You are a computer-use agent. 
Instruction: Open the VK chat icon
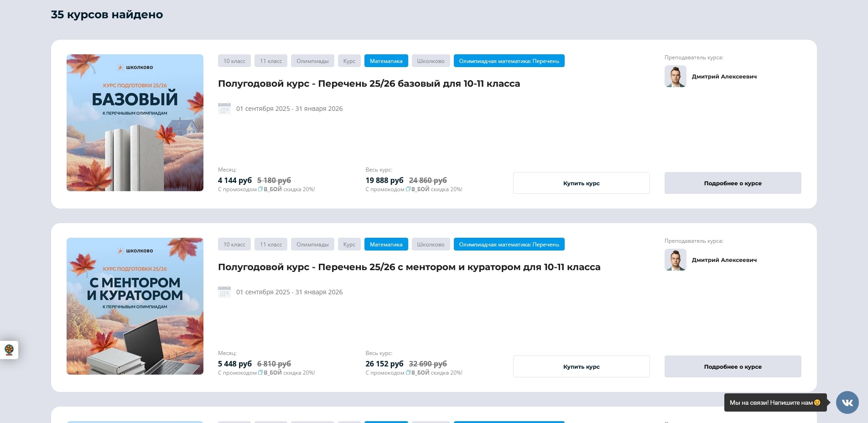click(847, 402)
